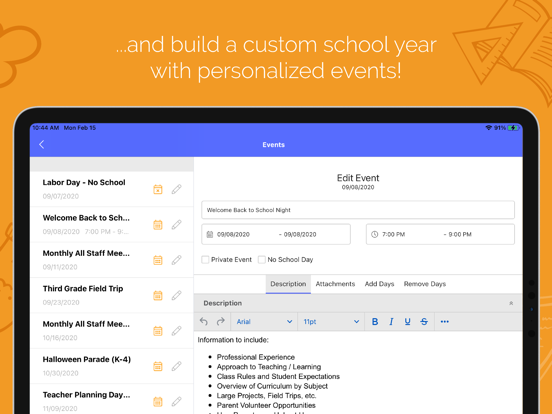Open calendar icon for Labor Day - No School
This screenshot has height=414, width=552.
[158, 189]
